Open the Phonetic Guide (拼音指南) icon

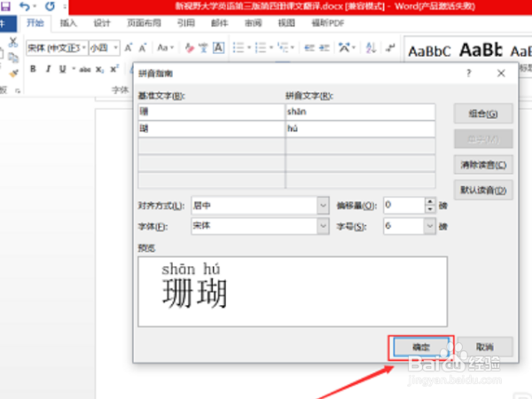point(204,48)
